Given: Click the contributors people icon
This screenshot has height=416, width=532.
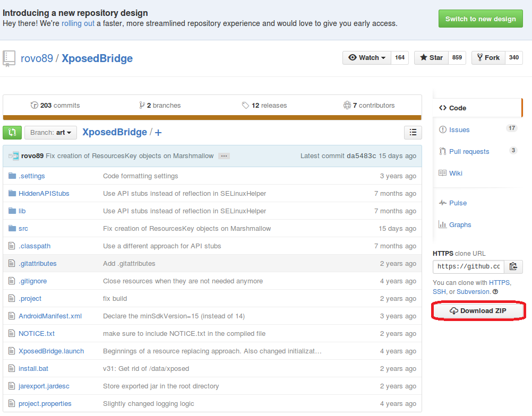Looking at the screenshot, I should coord(347,106).
